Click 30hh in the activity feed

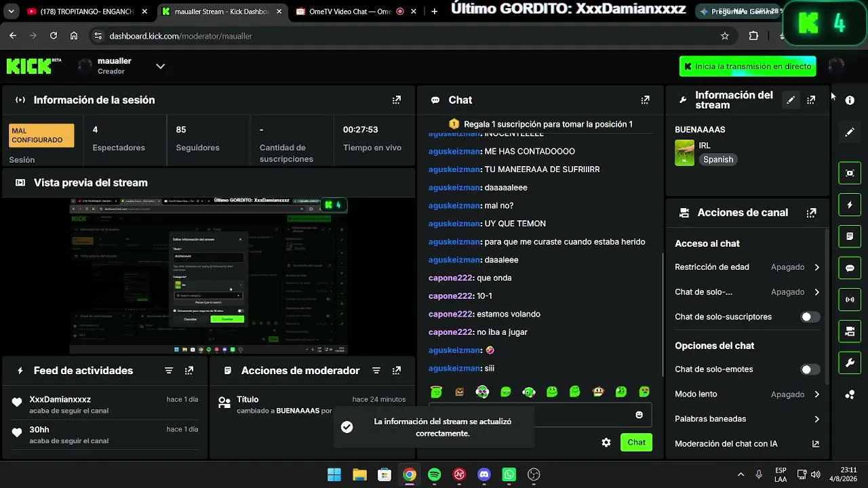39,430
